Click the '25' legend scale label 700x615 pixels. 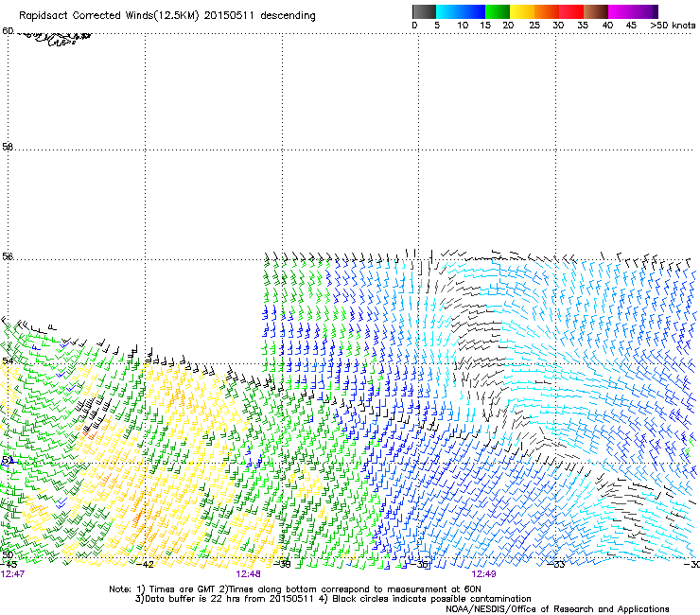(534, 26)
